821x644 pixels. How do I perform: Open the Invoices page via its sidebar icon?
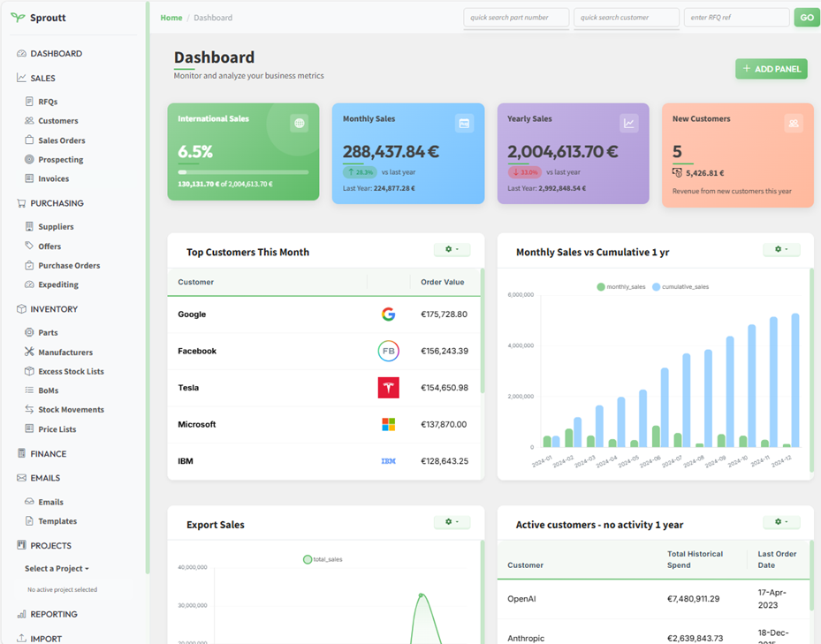click(31, 178)
